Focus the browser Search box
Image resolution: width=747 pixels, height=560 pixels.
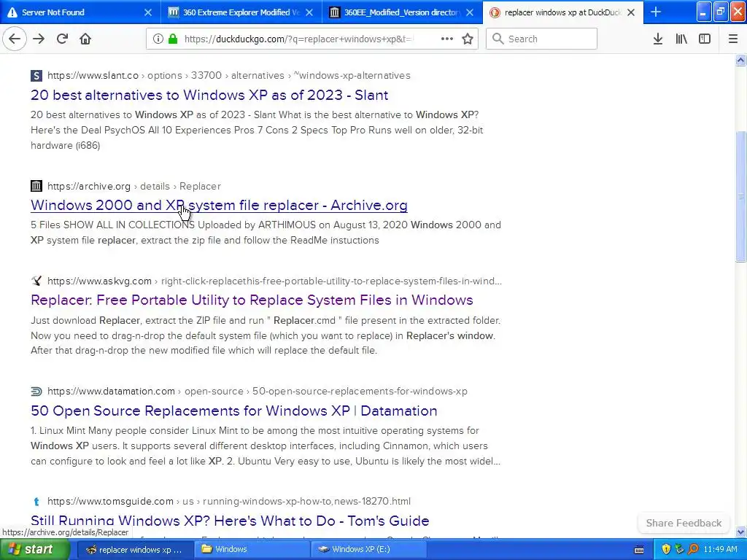click(x=541, y=39)
